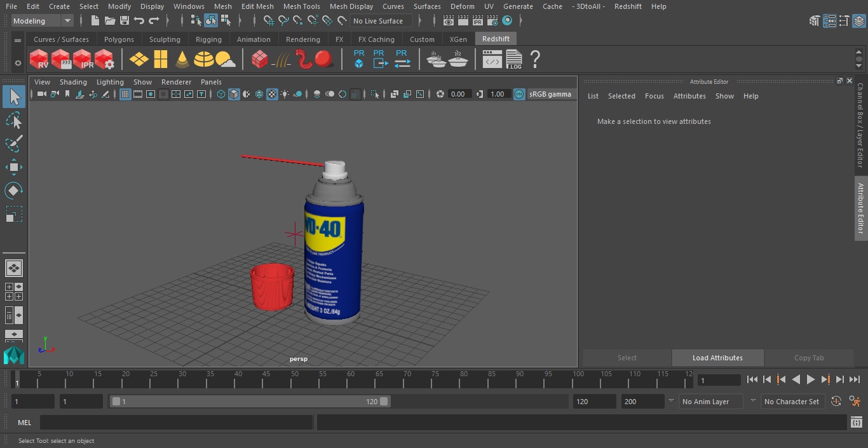This screenshot has height=448, width=868.
Task: Click the save scene disk icon
Action: (x=125, y=21)
